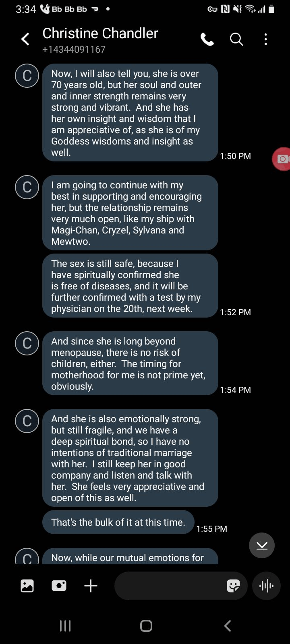This screenshot has width=290, height=644.
Task: Open the three-dot more options menu
Action: tap(265, 39)
